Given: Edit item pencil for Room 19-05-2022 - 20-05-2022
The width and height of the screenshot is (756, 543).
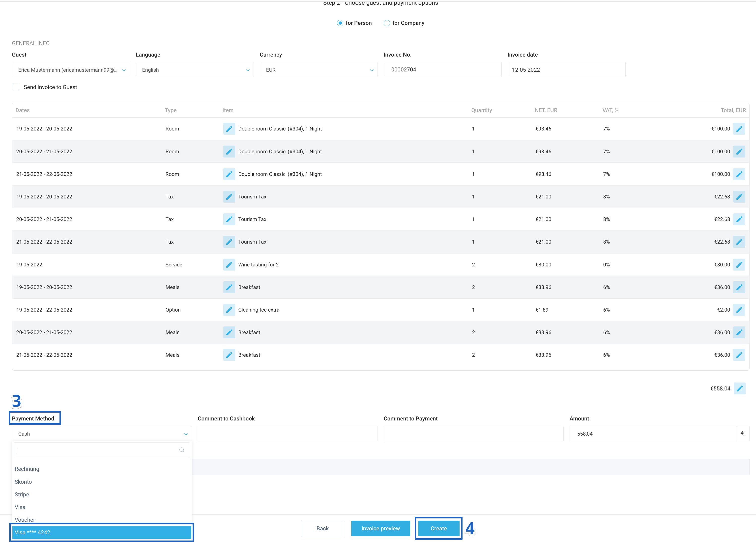Looking at the screenshot, I should coord(229,129).
